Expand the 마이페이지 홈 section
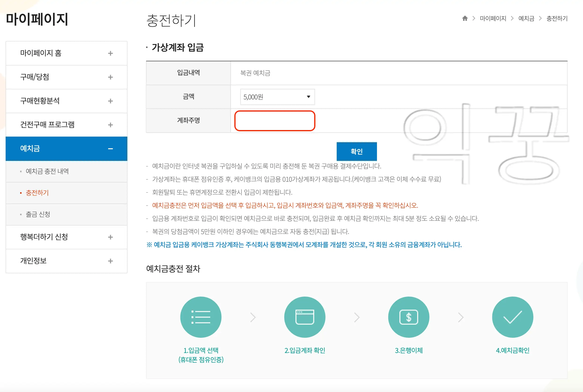Image resolution: width=583 pixels, height=392 pixels. [x=110, y=53]
